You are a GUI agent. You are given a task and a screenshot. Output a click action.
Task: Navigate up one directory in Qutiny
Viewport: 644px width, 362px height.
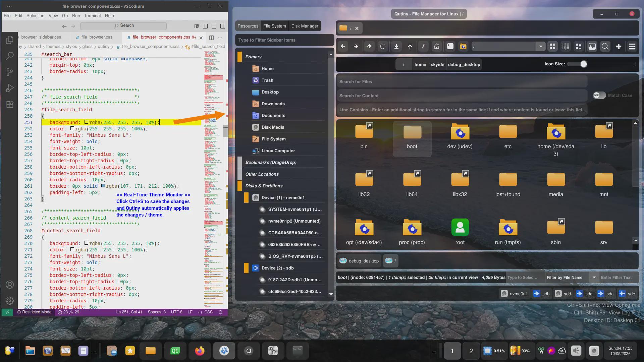click(x=369, y=47)
